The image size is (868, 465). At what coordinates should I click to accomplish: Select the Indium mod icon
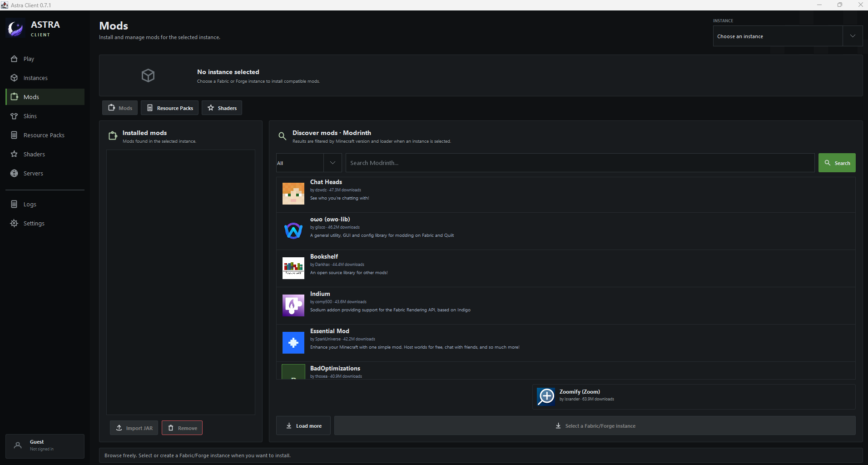293,305
